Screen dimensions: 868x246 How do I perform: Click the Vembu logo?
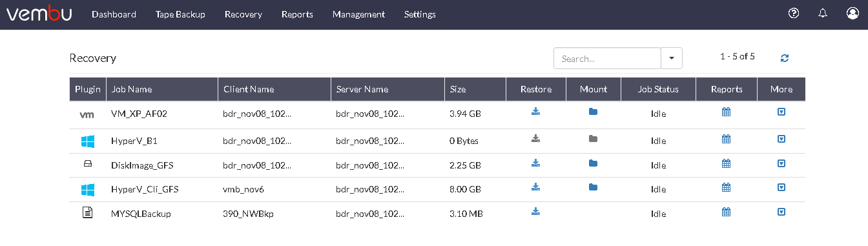point(39,14)
